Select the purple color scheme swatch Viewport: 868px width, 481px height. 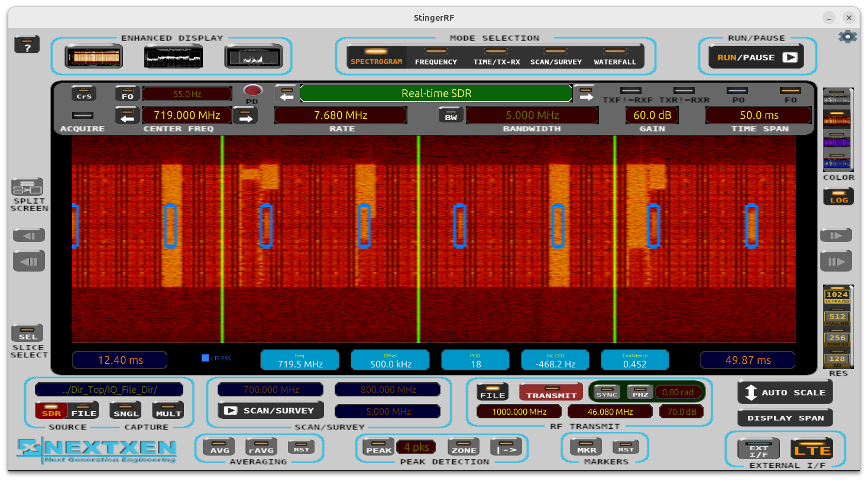click(837, 140)
